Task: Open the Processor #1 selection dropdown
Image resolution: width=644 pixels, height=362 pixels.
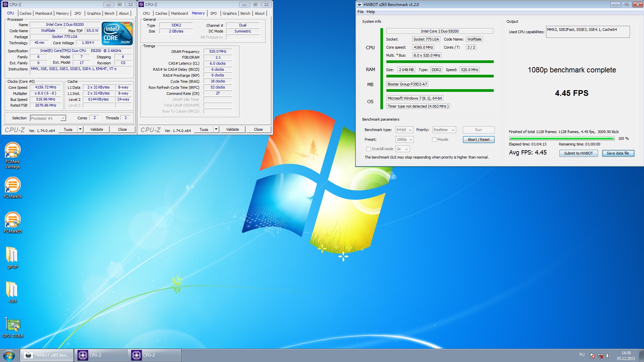Action: (x=48, y=118)
